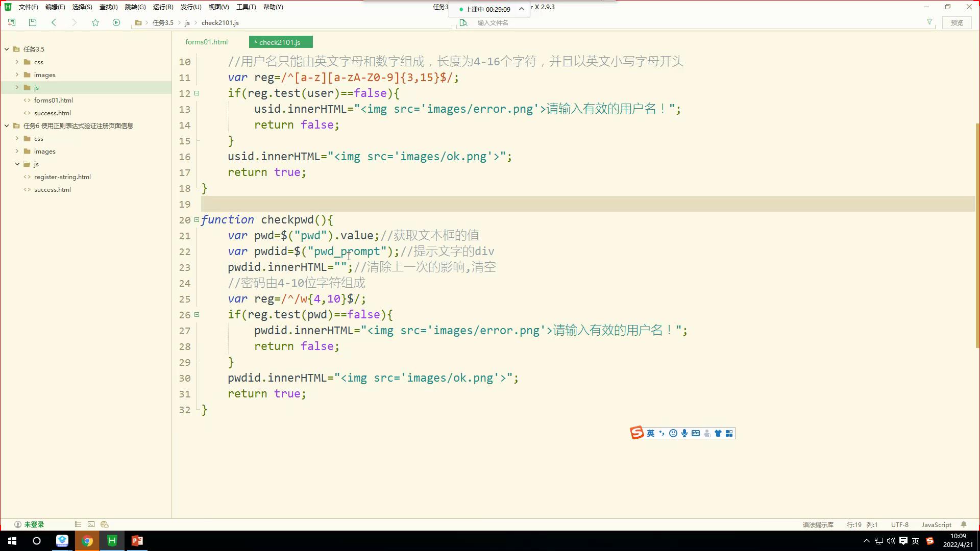Collapse the 任务6 project tree node

(7, 126)
